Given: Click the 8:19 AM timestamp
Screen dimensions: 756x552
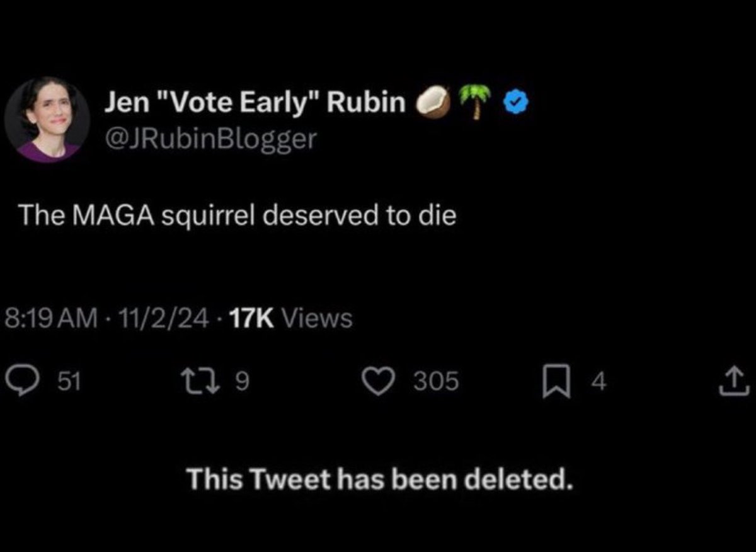Looking at the screenshot, I should coord(51,319).
